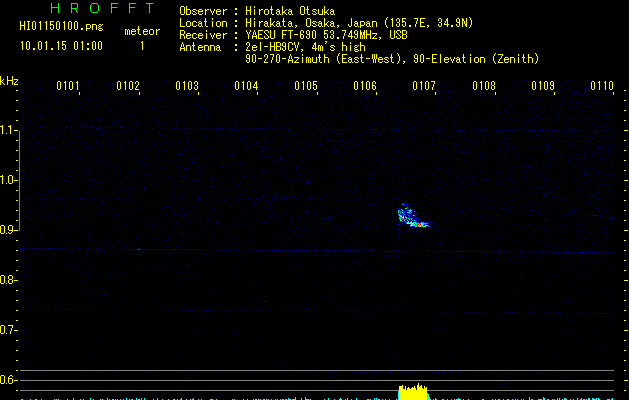Click the 0103 time marker
629x400 pixels.
coord(187,86)
